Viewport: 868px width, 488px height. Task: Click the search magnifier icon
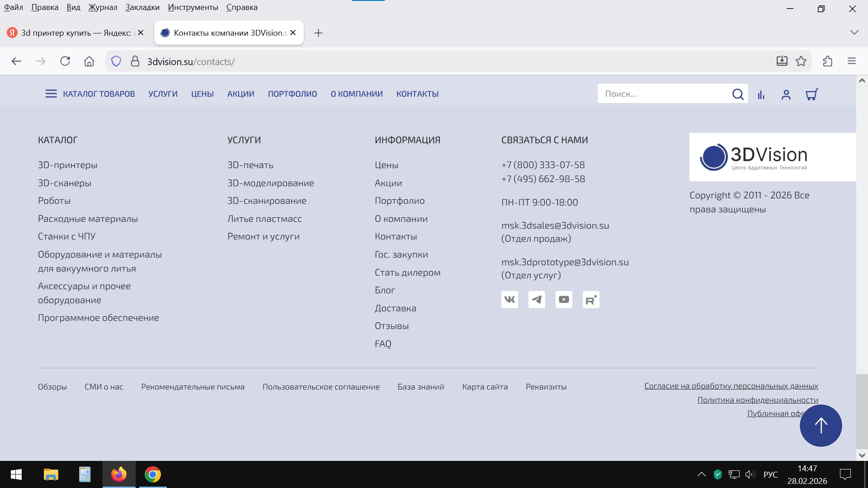point(738,94)
